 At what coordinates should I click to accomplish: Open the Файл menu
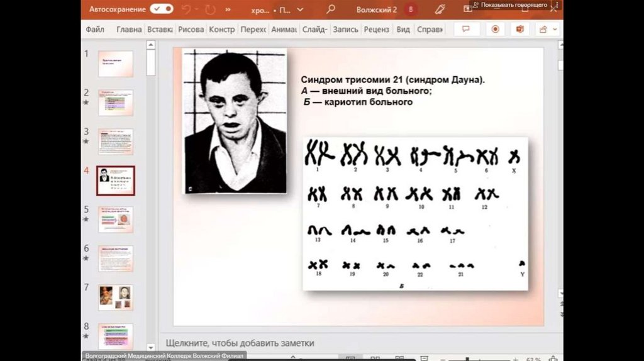95,29
